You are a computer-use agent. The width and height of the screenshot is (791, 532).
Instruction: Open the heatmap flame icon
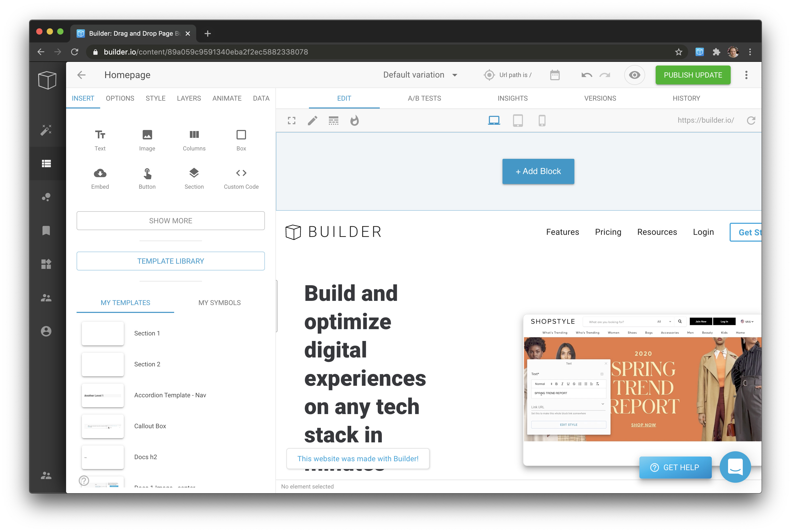[354, 121]
